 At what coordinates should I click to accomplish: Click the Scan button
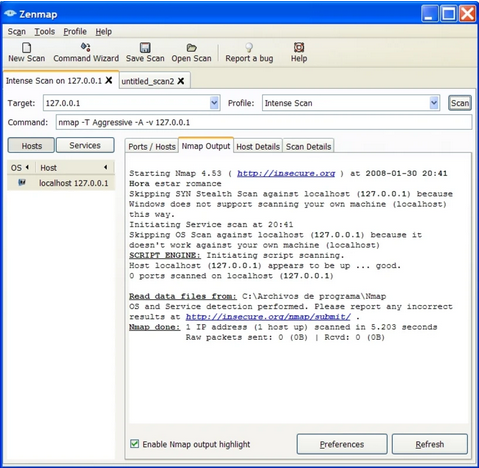(460, 103)
